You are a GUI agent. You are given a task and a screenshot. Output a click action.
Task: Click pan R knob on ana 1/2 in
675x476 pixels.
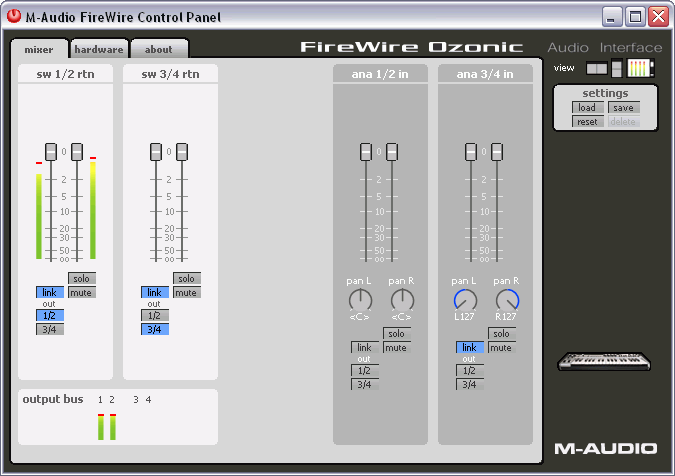pyautogui.click(x=403, y=300)
